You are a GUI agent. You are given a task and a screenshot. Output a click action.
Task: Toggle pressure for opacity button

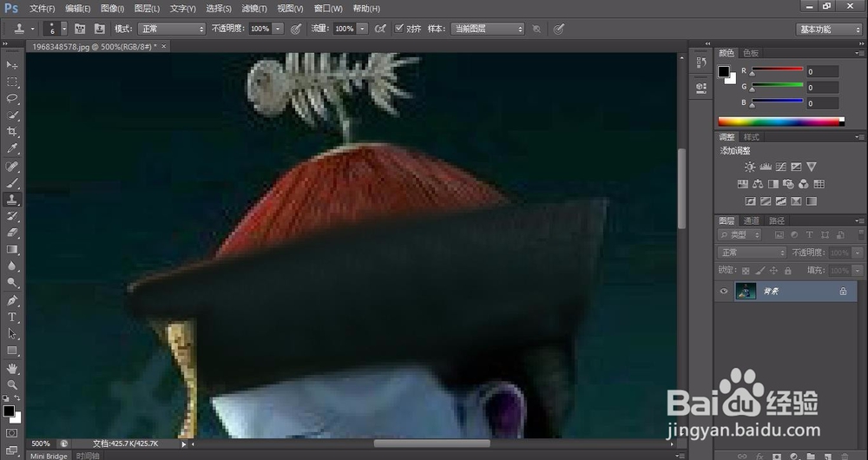point(296,29)
